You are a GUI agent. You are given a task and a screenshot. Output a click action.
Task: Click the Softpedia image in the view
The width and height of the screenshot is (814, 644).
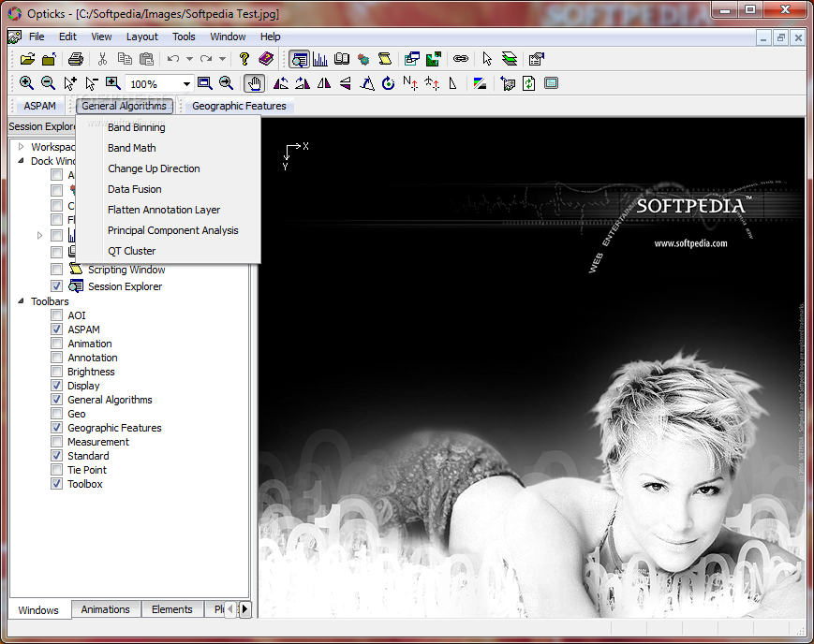point(531,368)
